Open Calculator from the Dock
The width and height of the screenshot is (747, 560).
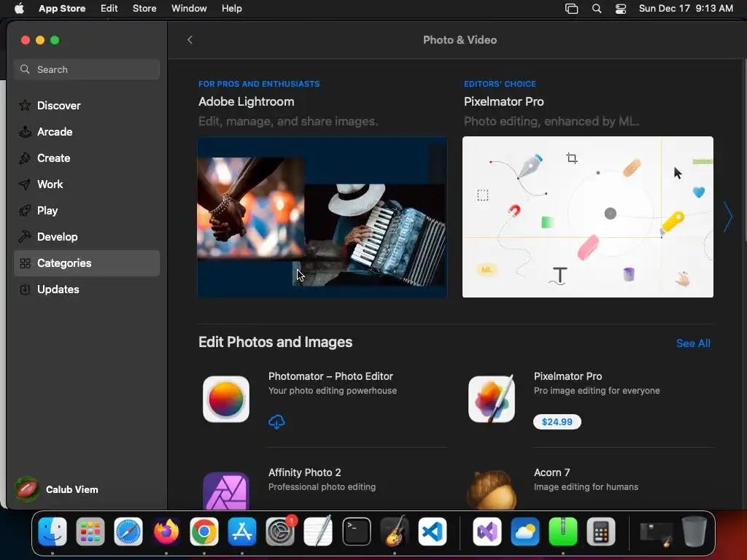pos(601,531)
